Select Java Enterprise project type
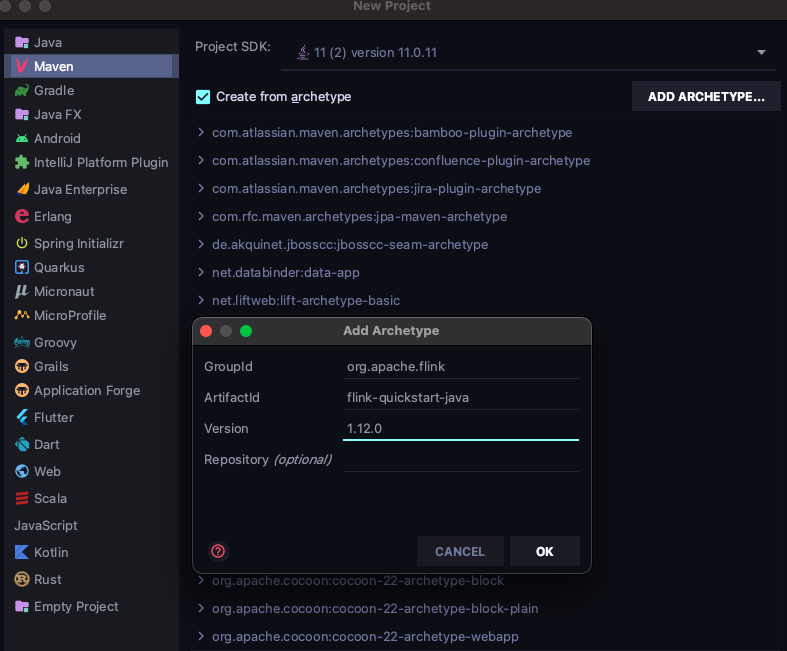Screen dimensions: 787x651 point(80,190)
